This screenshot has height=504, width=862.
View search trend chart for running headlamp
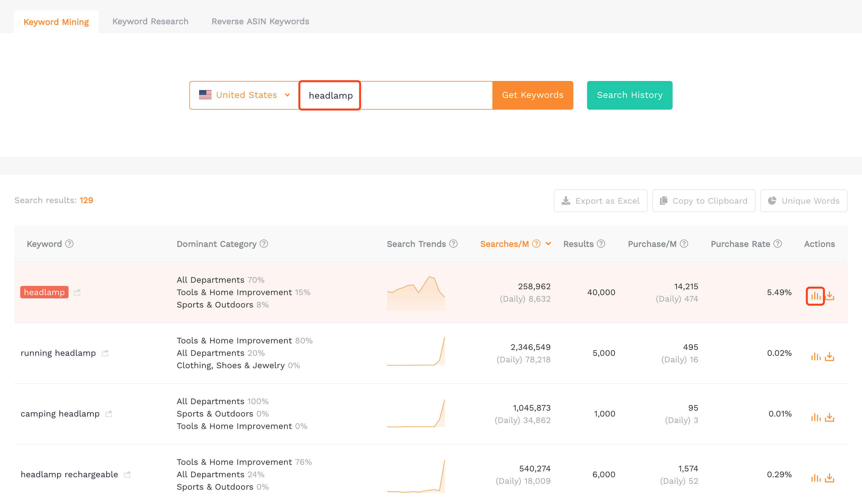coord(416,351)
